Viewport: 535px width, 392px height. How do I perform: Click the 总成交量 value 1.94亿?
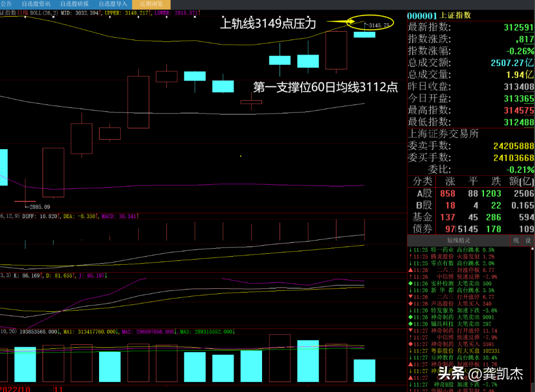click(520, 75)
